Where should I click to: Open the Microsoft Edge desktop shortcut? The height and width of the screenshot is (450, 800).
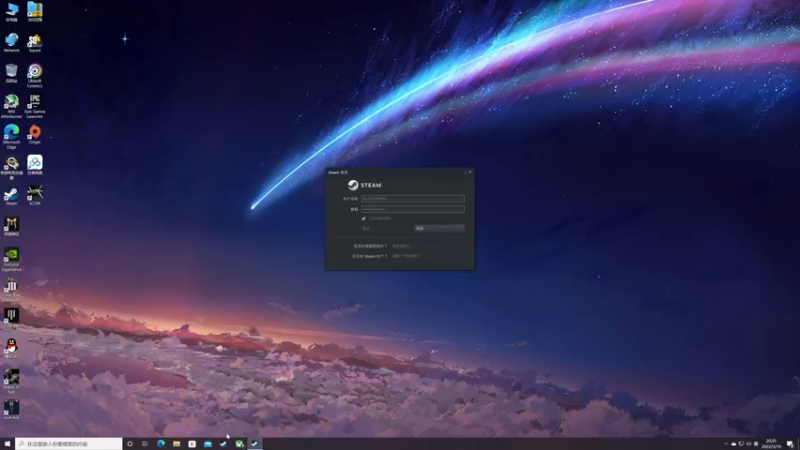point(11,136)
